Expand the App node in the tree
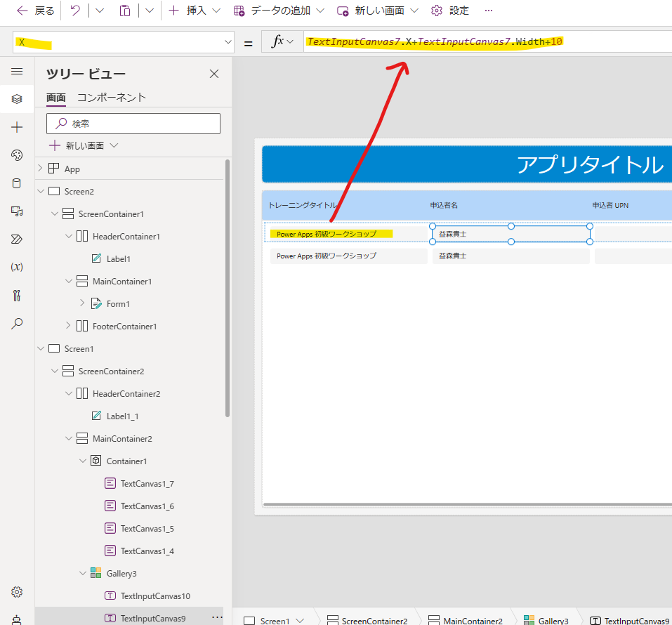672x625 pixels. (x=40, y=169)
